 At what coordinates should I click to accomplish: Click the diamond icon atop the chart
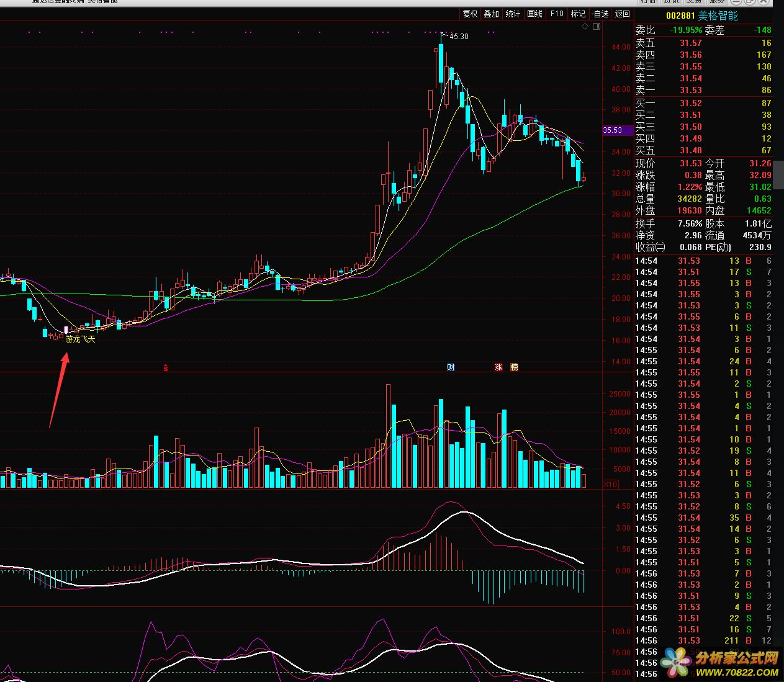(x=585, y=27)
